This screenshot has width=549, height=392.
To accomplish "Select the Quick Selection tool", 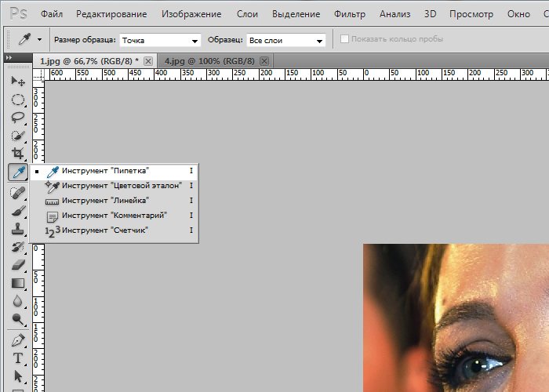I will pyautogui.click(x=17, y=136).
